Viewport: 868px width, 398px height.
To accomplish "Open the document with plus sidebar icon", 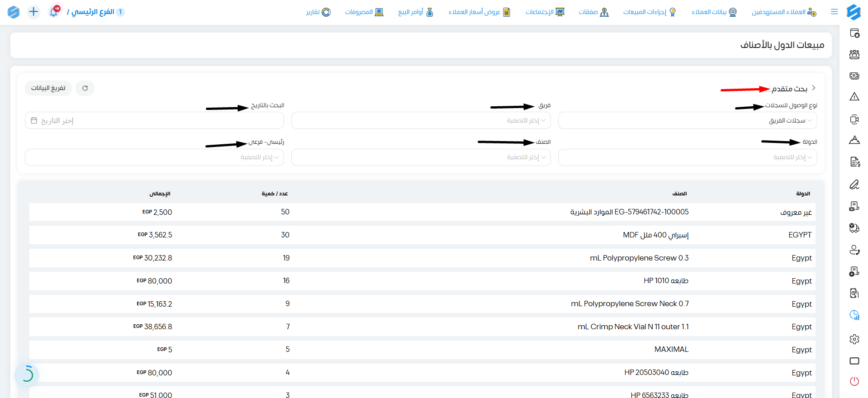I will pyautogui.click(x=854, y=271).
